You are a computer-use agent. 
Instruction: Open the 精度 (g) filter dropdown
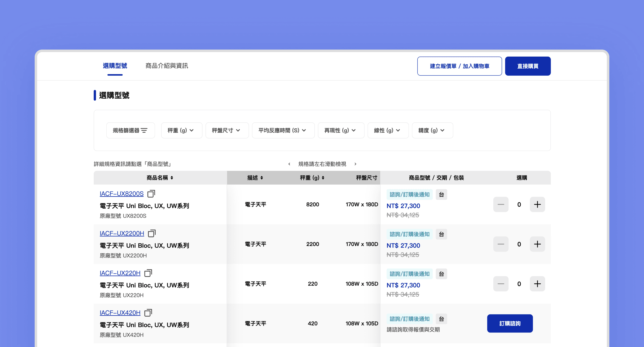coord(432,130)
